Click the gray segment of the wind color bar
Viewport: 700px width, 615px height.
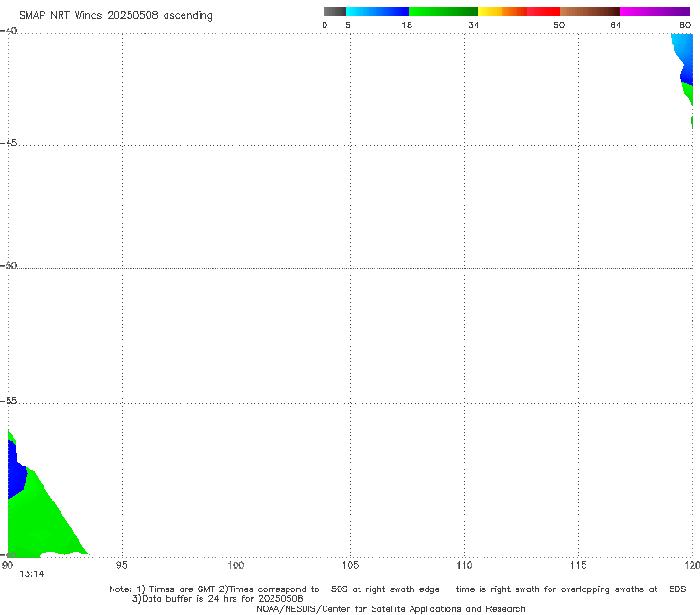(x=335, y=11)
